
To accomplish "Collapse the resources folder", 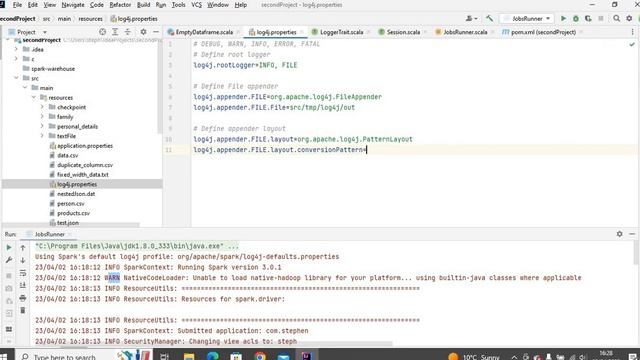I will (34, 97).
